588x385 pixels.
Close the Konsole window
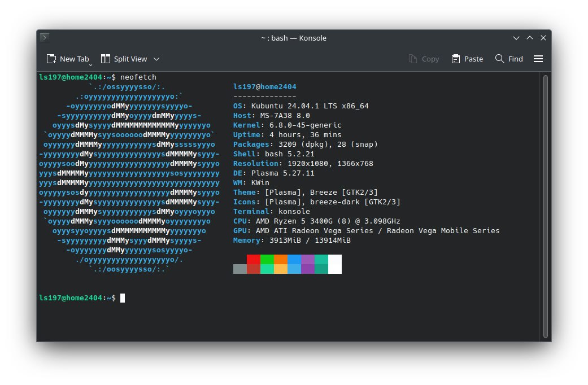[543, 38]
